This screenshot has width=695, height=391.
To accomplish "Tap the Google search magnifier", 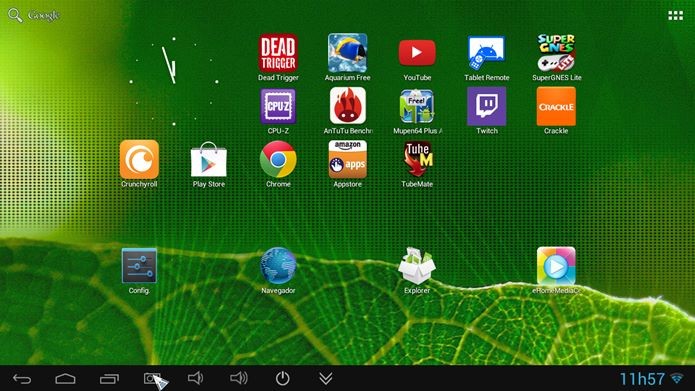I will (x=15, y=15).
